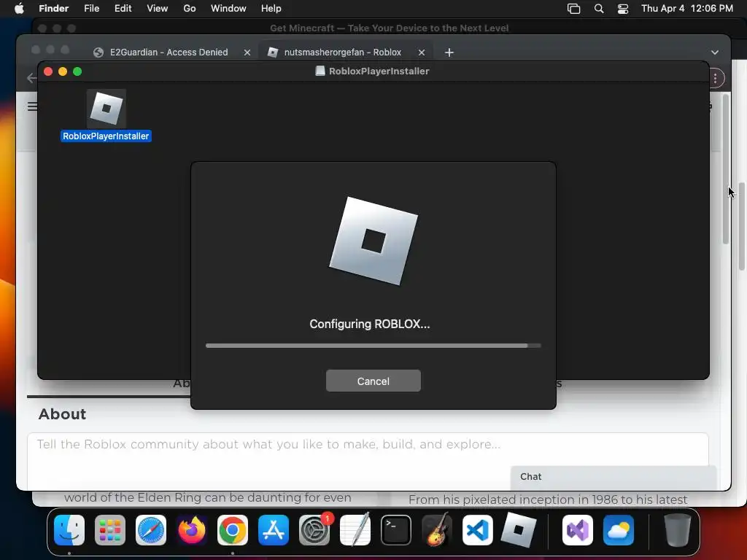Image resolution: width=747 pixels, height=560 pixels.
Task: Open Roblox hamburger navigation menu
Action: (32, 106)
